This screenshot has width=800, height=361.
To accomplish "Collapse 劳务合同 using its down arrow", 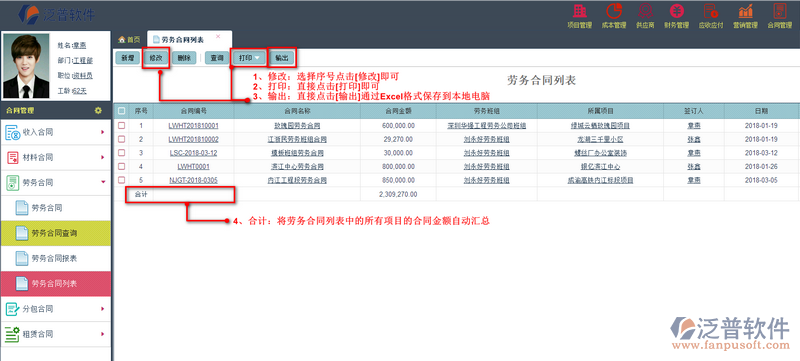I will tap(103, 183).
